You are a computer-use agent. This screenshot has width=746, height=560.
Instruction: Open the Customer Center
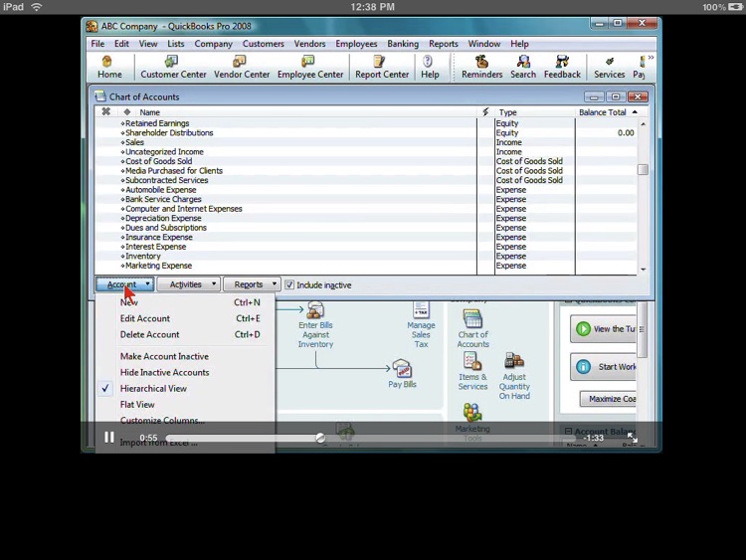coord(173,67)
